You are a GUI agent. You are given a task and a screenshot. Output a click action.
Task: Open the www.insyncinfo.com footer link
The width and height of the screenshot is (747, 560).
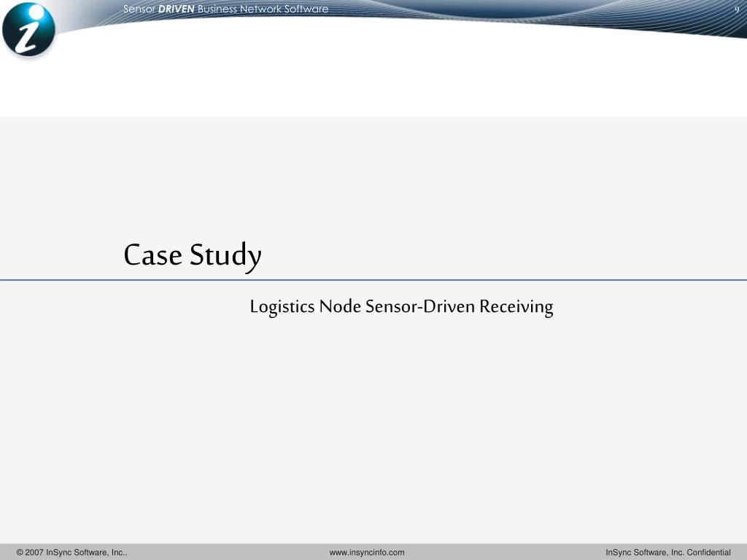pyautogui.click(x=367, y=553)
